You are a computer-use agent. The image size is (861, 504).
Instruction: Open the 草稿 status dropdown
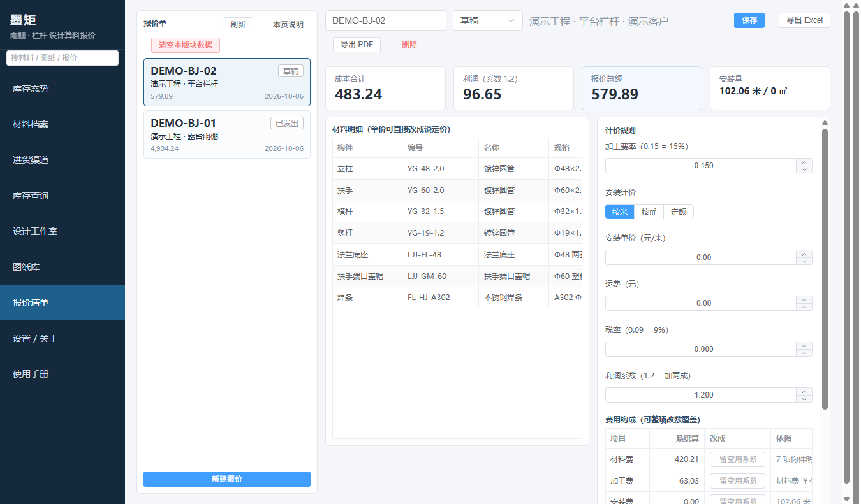point(488,20)
